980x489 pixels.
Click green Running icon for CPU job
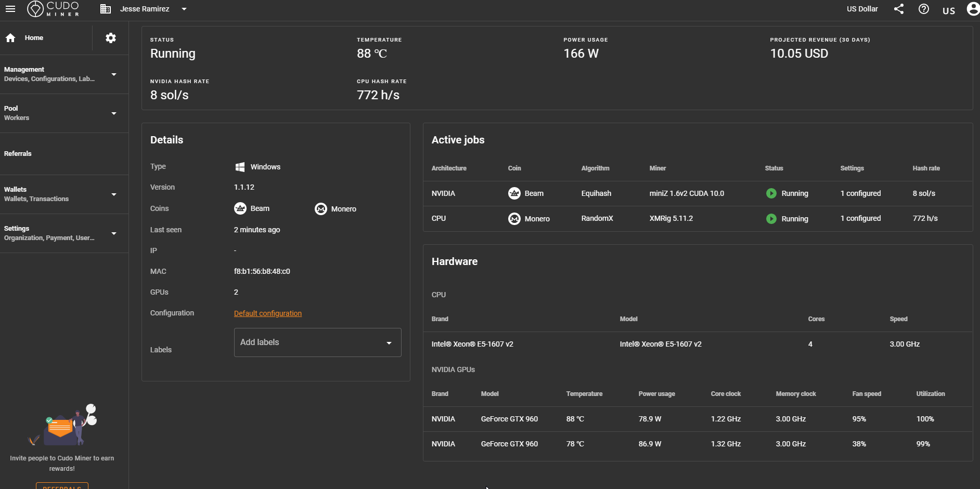pos(771,219)
